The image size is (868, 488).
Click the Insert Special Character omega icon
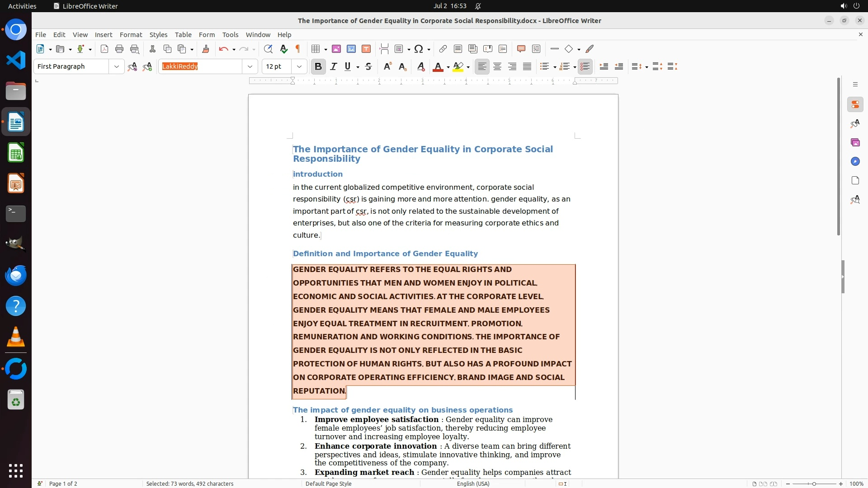[419, 49]
